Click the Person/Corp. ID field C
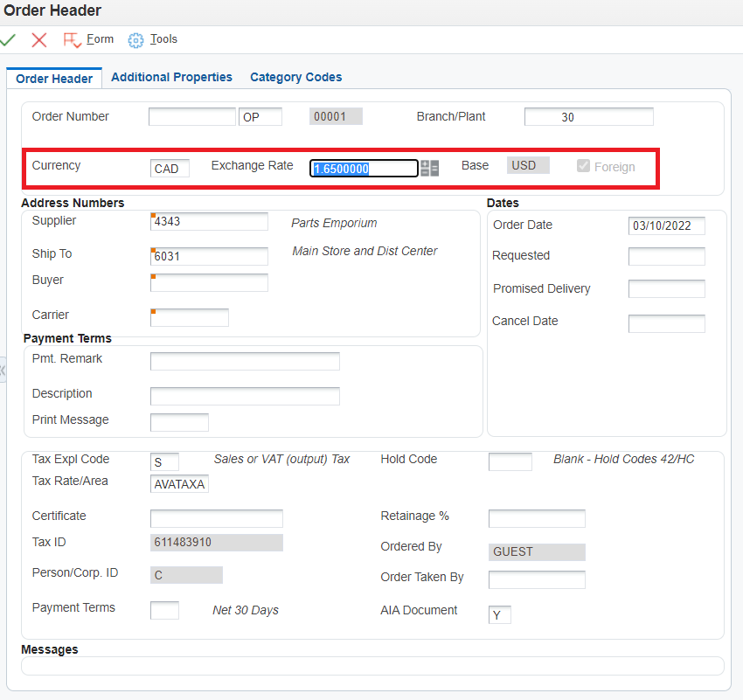The height and width of the screenshot is (700, 743). (186, 575)
